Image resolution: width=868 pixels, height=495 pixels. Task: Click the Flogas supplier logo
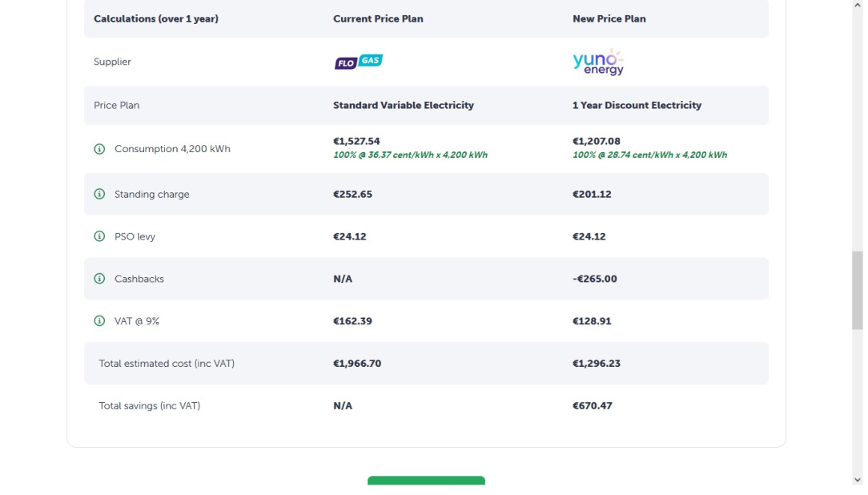coord(358,62)
